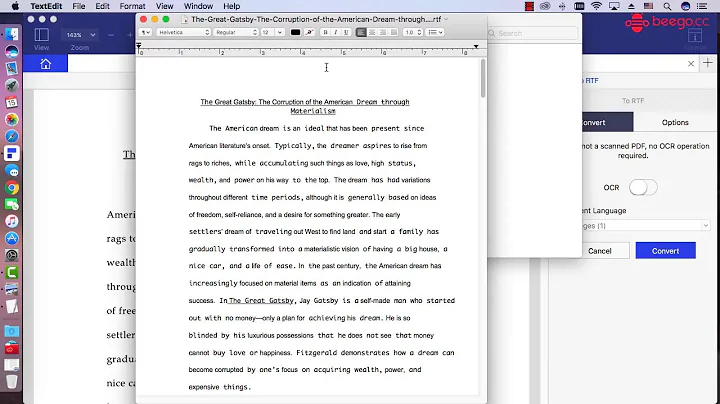This screenshot has height=404, width=720.
Task: Open Launchpad rocket icon in Dock
Action: (12, 85)
